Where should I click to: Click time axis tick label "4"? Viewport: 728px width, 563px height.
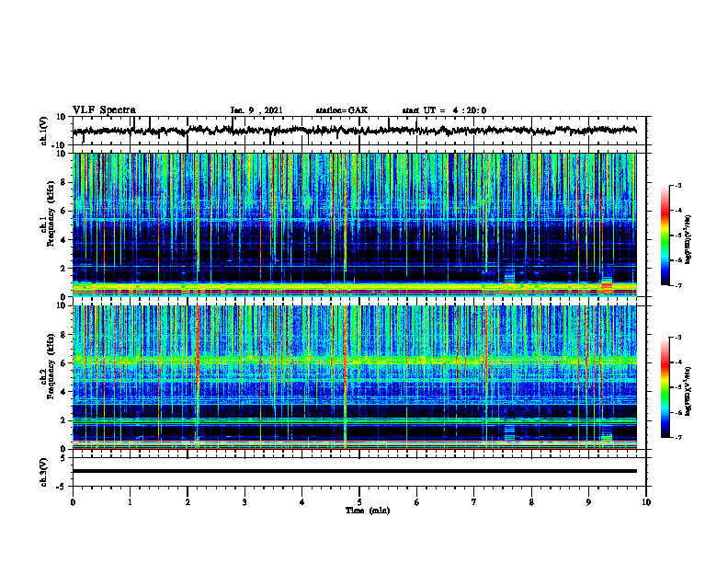[x=302, y=502]
